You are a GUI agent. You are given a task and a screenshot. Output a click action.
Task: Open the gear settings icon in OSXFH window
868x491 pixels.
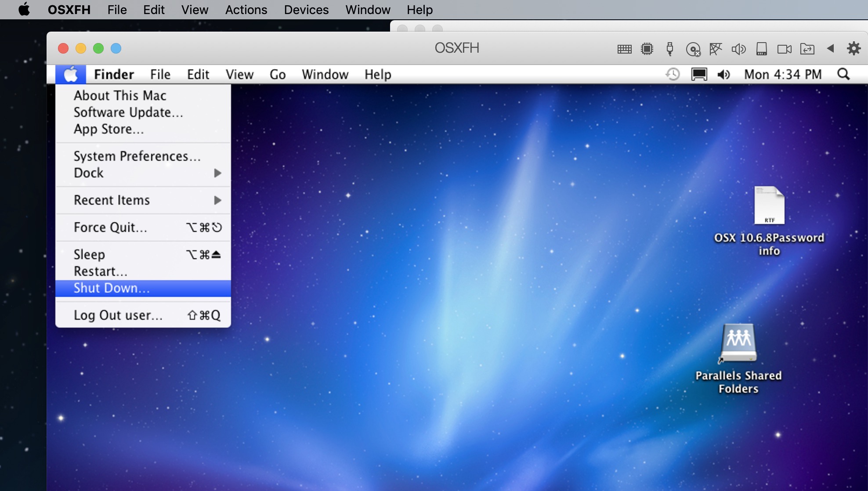tap(854, 48)
